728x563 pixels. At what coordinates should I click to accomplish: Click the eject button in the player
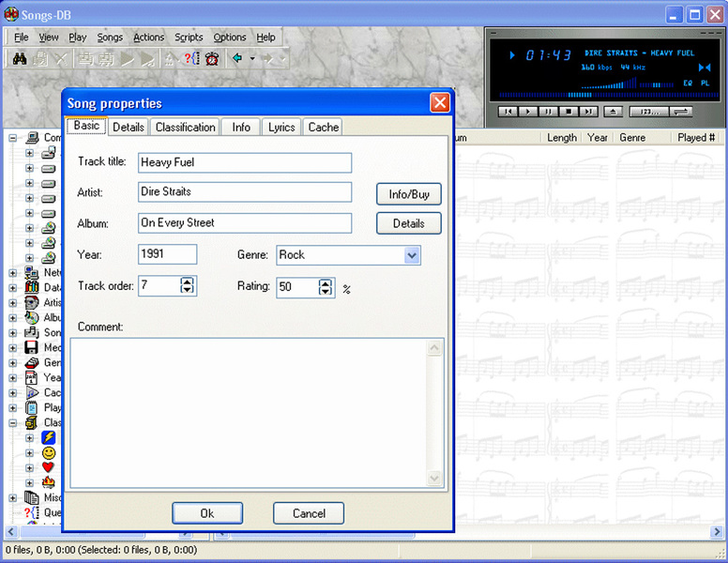point(613,112)
